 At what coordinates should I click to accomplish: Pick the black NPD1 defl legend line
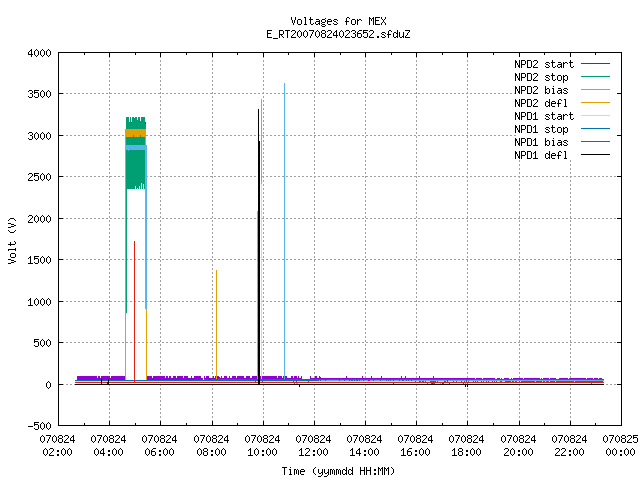596,155
